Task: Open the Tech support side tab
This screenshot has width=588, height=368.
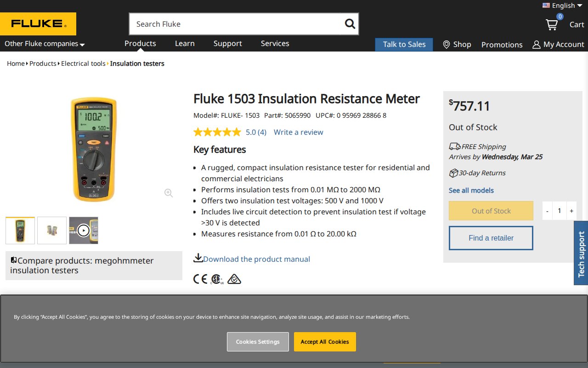Action: (x=581, y=253)
